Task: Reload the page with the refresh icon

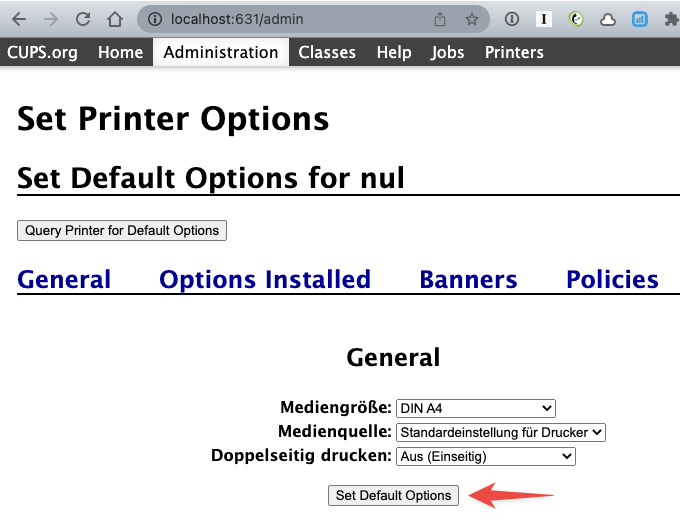Action: 83,19
